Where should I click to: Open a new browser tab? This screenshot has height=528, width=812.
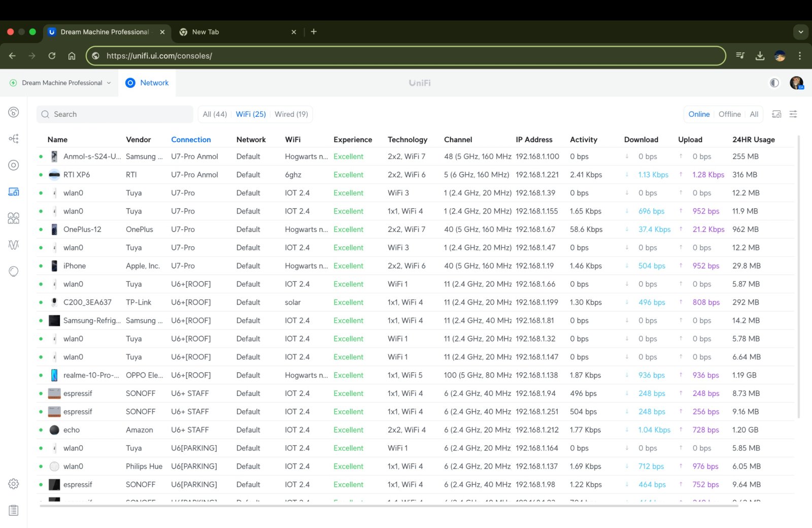314,31
